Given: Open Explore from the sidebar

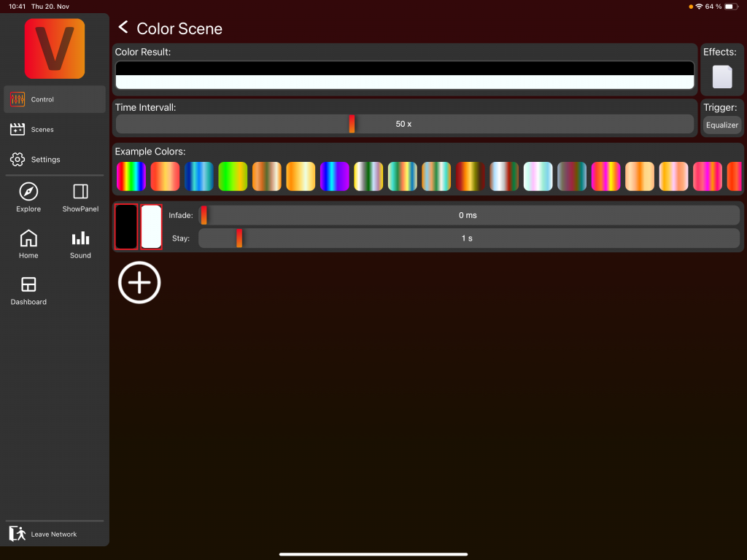Looking at the screenshot, I should (28, 198).
